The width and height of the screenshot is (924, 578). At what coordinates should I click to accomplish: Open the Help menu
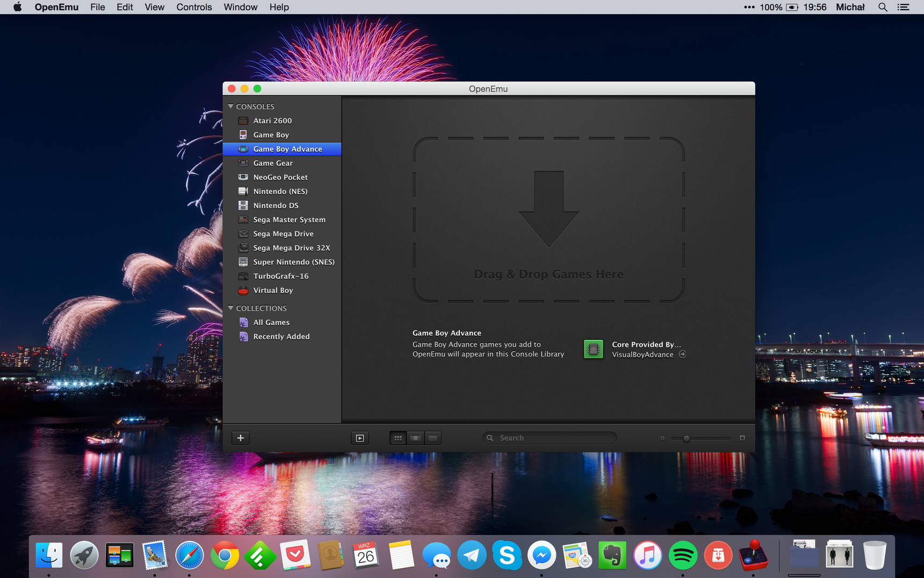(x=279, y=7)
